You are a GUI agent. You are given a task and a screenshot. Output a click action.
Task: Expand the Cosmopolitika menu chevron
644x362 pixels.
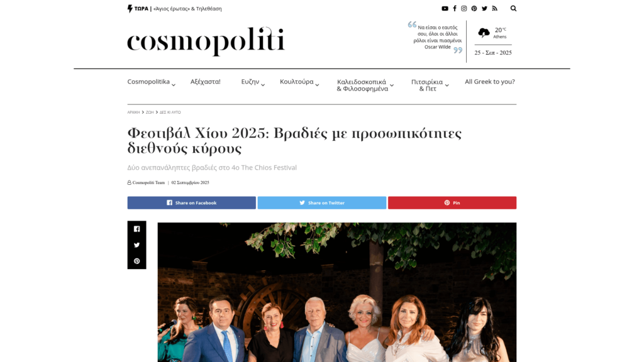tap(174, 85)
